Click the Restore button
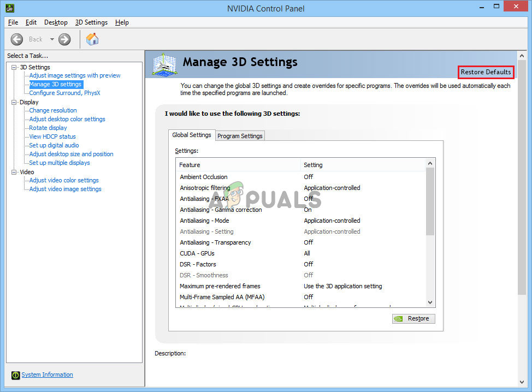Image resolution: width=532 pixels, height=392 pixels. [x=413, y=318]
